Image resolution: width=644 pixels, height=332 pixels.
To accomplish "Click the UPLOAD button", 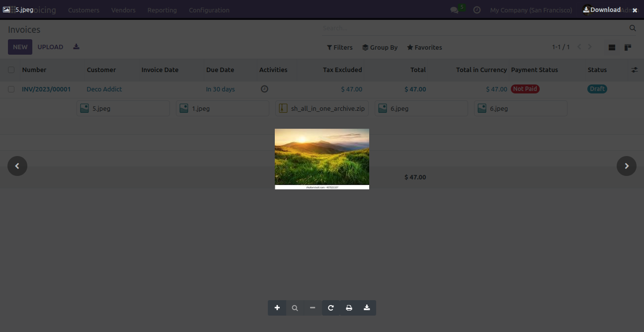I will 51,47.
